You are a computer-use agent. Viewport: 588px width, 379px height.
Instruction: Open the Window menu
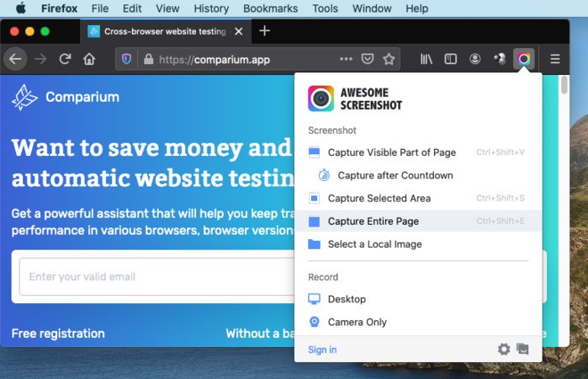(372, 8)
